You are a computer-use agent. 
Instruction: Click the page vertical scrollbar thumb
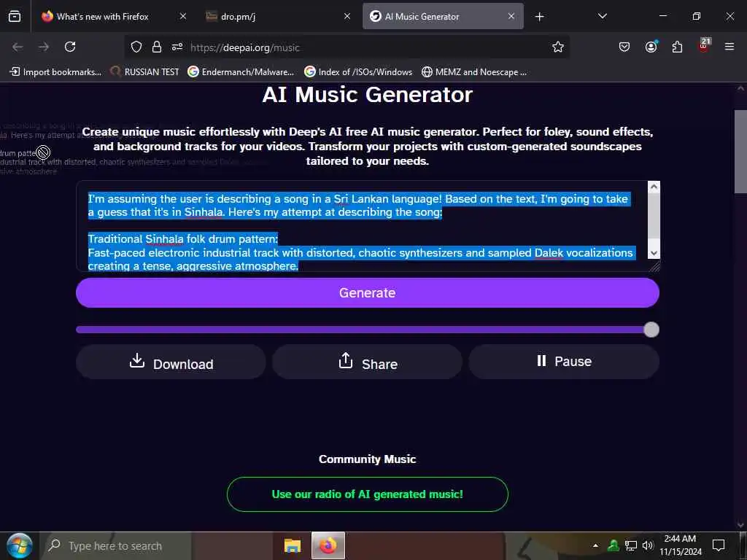coord(741,152)
